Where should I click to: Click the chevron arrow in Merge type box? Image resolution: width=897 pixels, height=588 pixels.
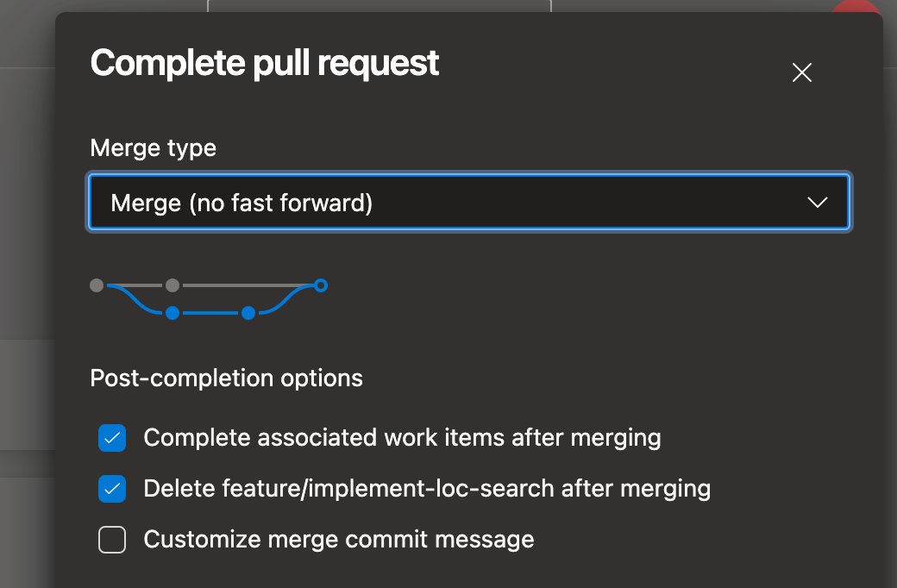pyautogui.click(x=816, y=203)
